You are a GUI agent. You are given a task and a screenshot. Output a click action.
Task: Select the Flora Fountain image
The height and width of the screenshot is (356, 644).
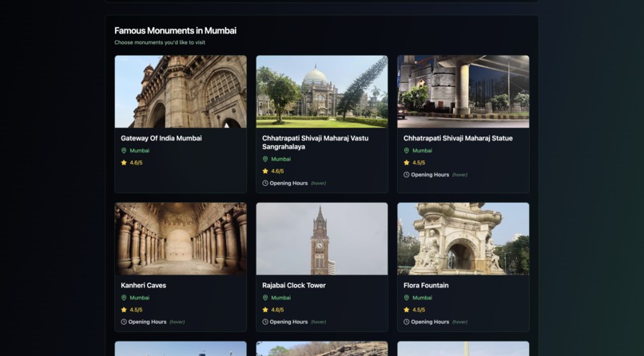click(463, 239)
